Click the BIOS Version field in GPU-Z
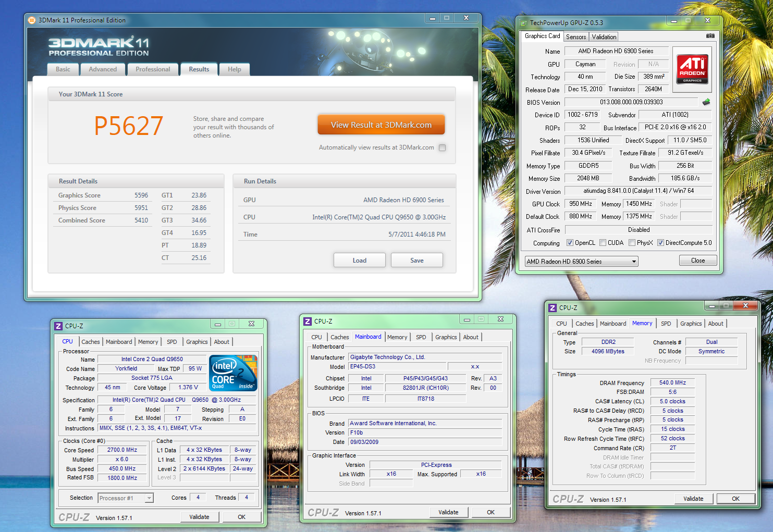 click(631, 102)
